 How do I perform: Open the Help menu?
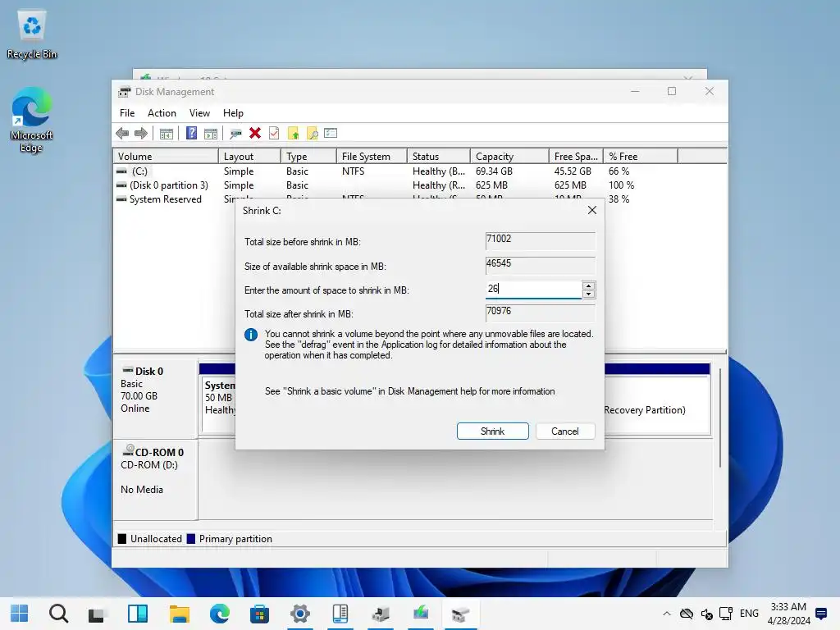coord(233,113)
